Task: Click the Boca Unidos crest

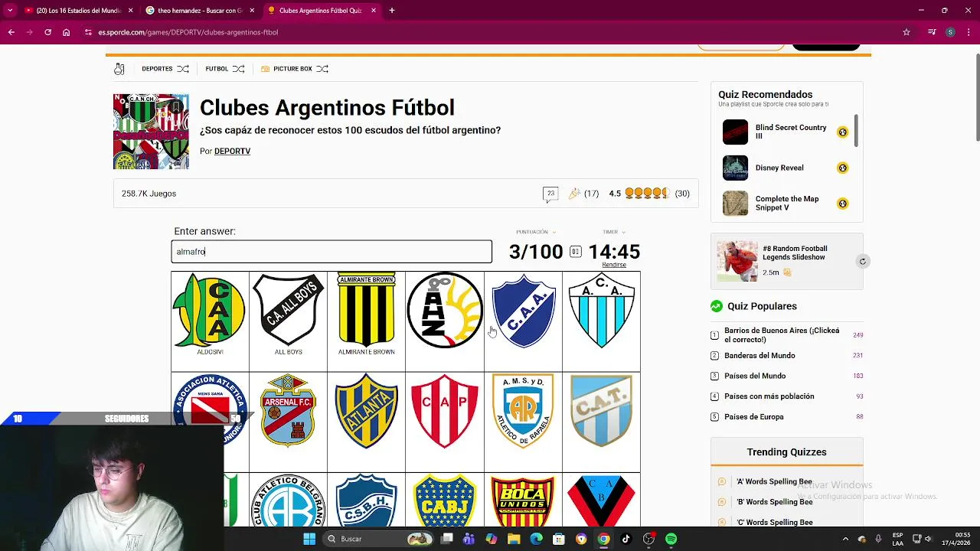Action: (523, 500)
